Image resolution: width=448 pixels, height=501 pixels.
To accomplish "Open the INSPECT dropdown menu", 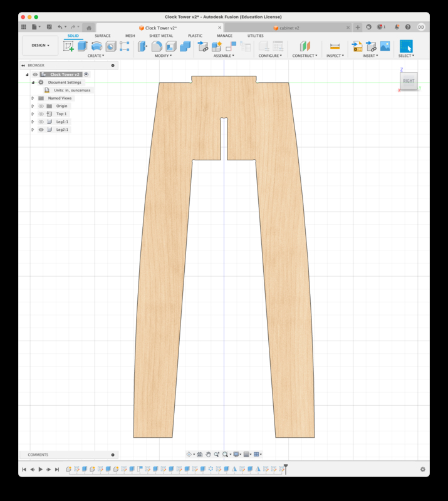I will [335, 56].
